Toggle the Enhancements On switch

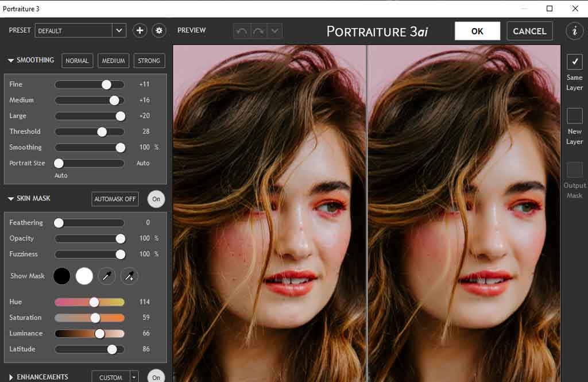(156, 377)
